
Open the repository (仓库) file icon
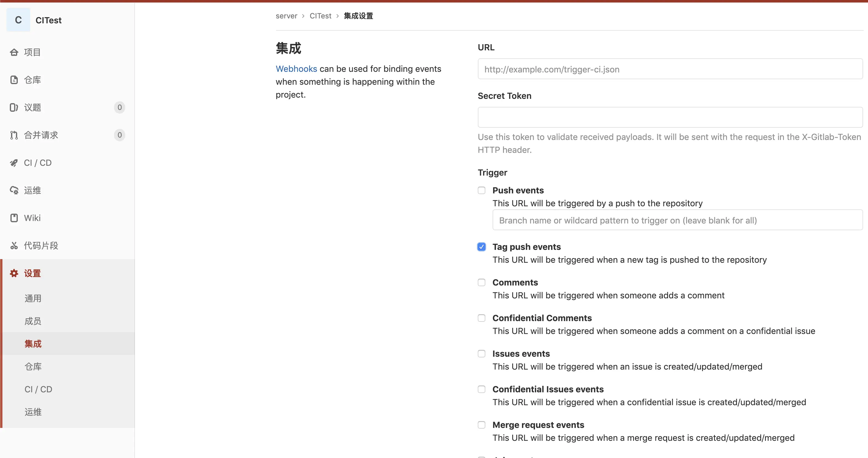(14, 80)
